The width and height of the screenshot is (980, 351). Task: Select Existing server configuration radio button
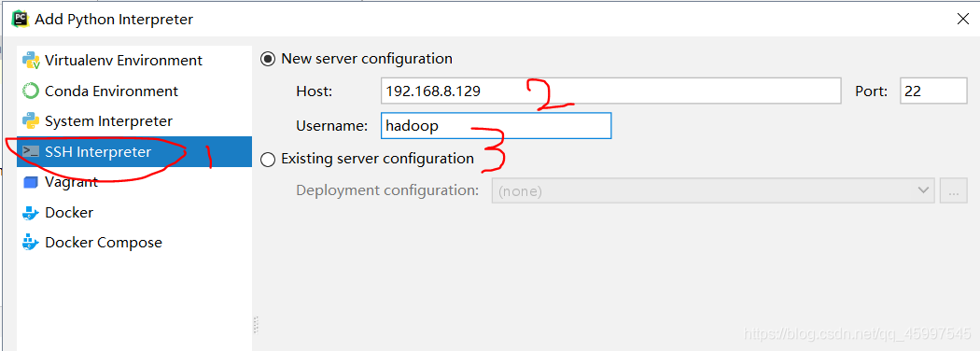tap(268, 159)
